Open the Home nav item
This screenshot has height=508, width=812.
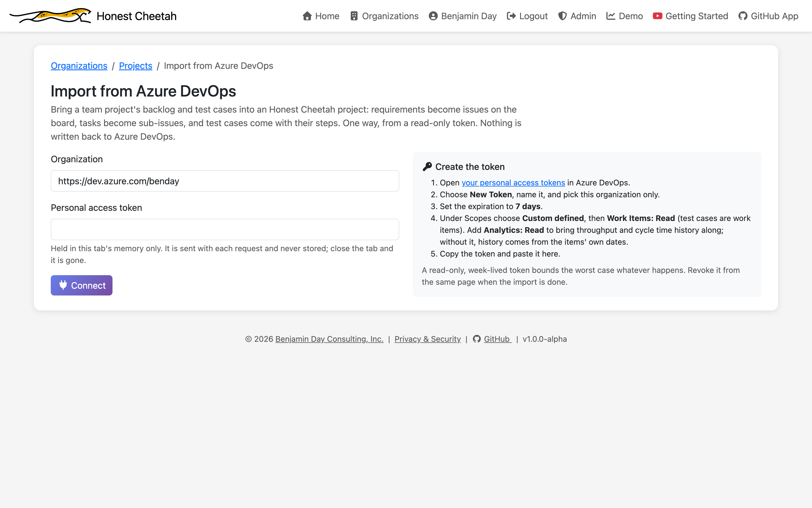321,16
